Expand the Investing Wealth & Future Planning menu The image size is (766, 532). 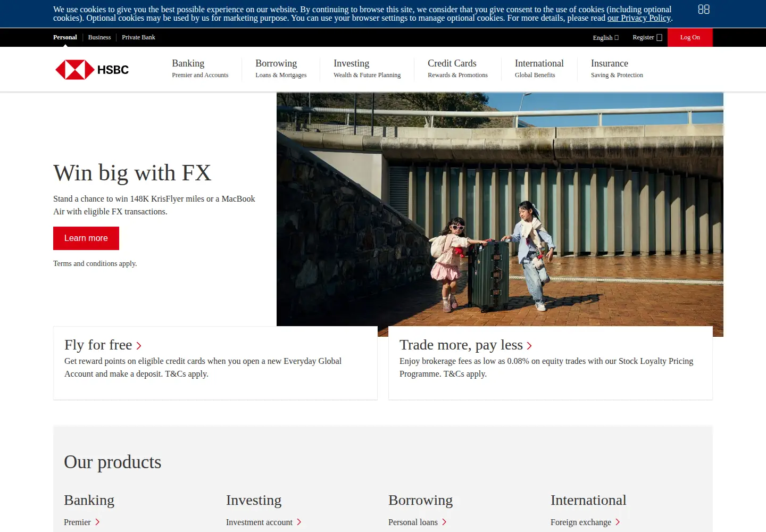[x=367, y=69]
